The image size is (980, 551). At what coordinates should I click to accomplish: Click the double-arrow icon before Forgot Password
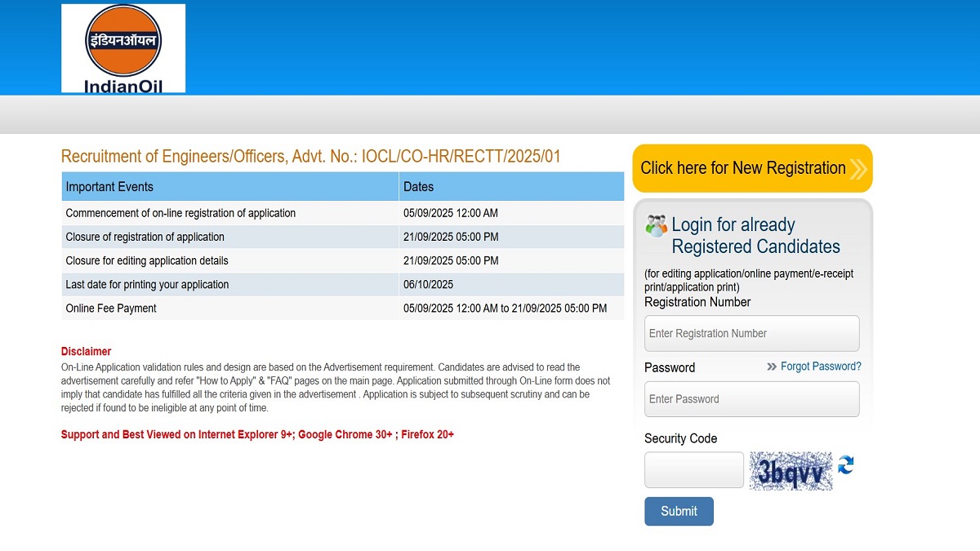(x=771, y=367)
